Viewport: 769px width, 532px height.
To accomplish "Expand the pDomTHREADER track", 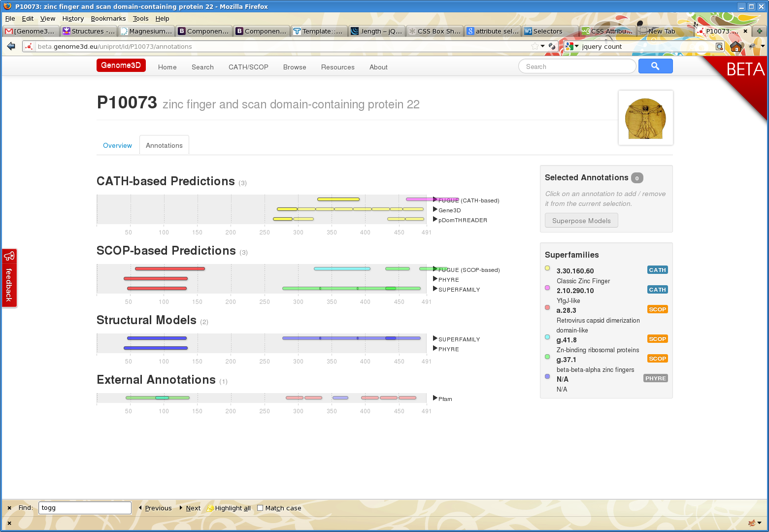I will pyautogui.click(x=435, y=219).
